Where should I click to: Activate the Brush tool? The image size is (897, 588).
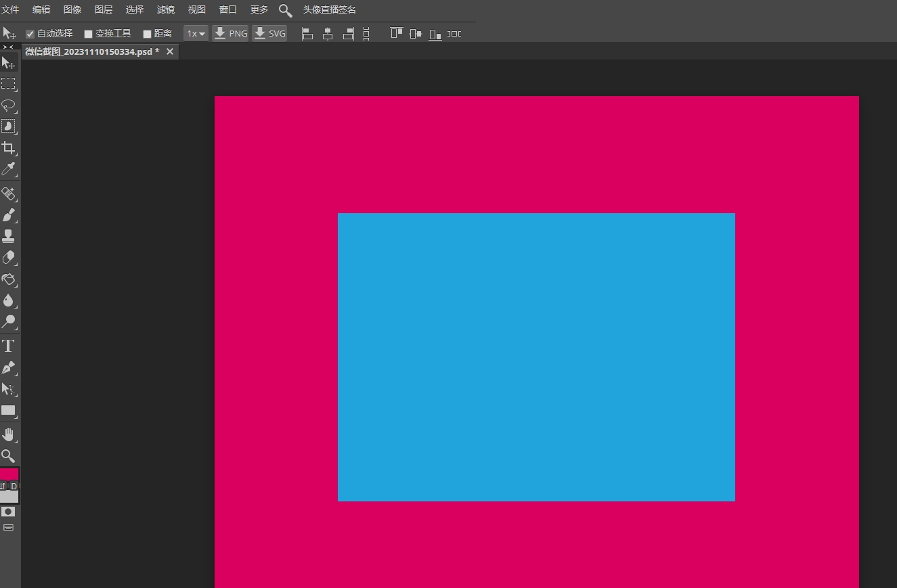pos(9,215)
